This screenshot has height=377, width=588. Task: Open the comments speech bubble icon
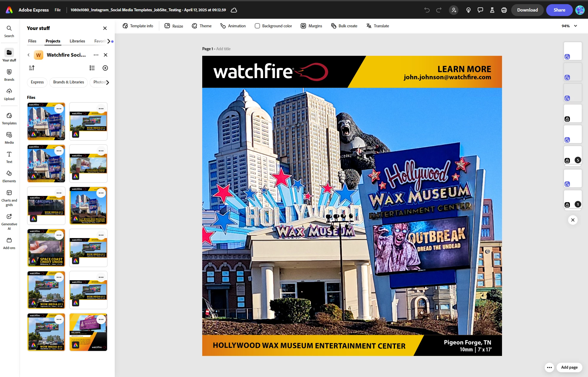click(480, 10)
